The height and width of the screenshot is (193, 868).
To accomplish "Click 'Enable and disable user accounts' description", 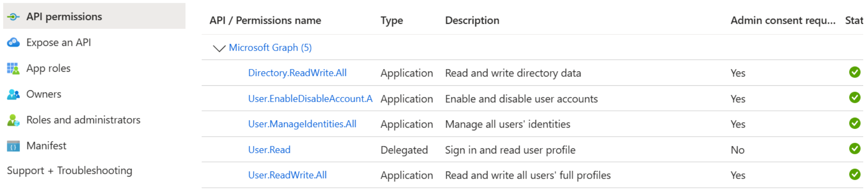I will [521, 98].
